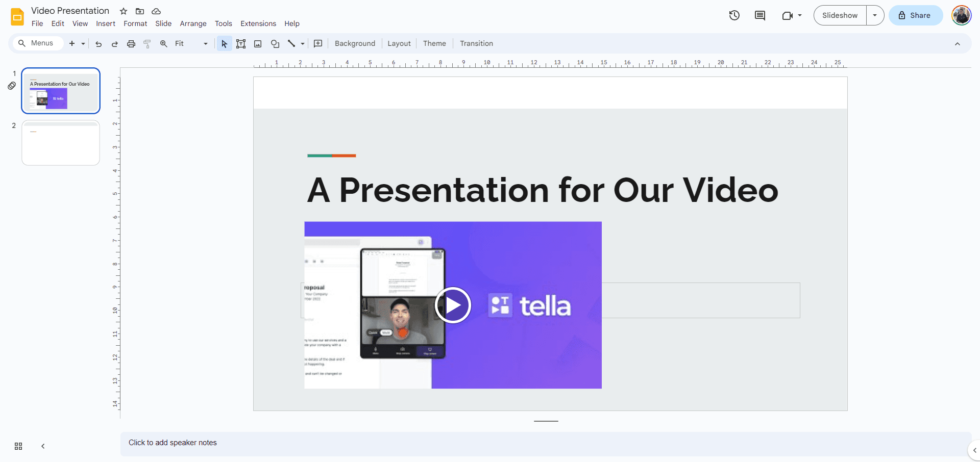Image resolution: width=980 pixels, height=462 pixels.
Task: Click the Layout button
Action: click(399, 44)
